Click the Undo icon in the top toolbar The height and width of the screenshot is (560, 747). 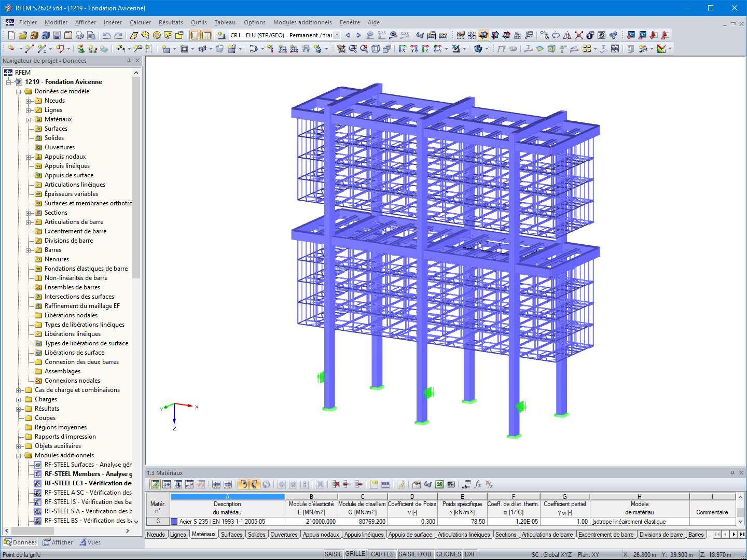tap(106, 36)
